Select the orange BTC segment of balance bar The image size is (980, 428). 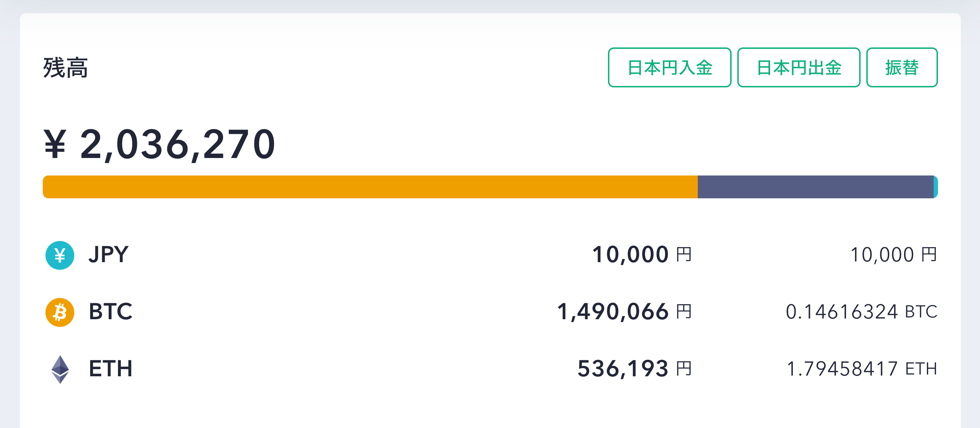coord(370,187)
